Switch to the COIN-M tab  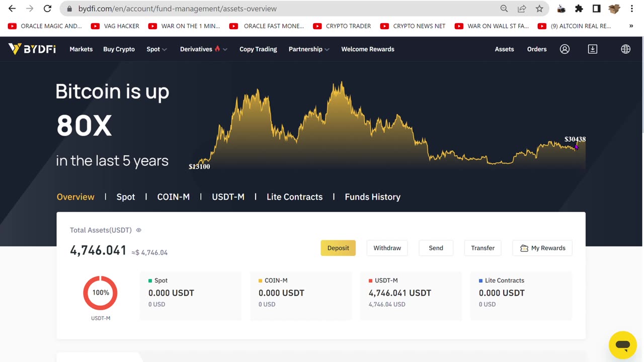[174, 197]
